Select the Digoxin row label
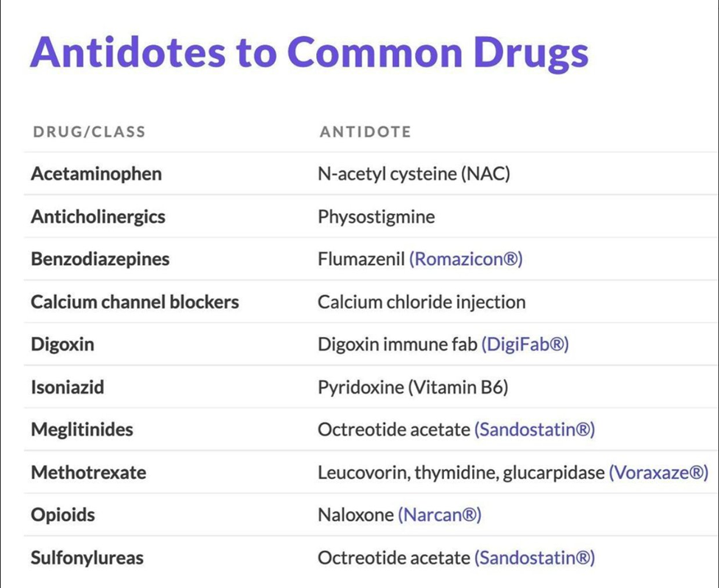719x588 pixels. click(63, 345)
